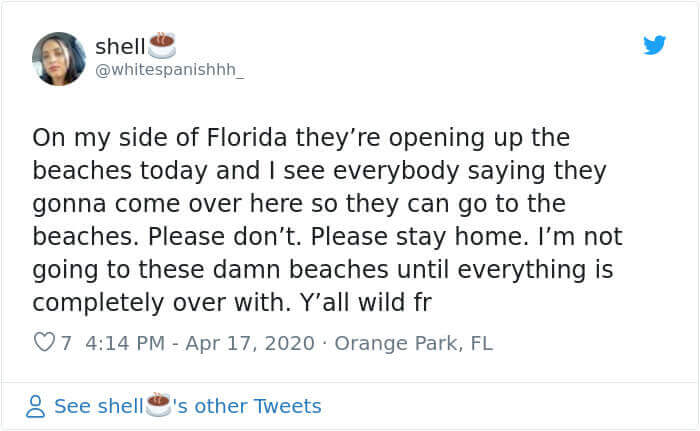700x431 pixels.
Task: Open the Orange Park, FL location
Action: pos(413,343)
